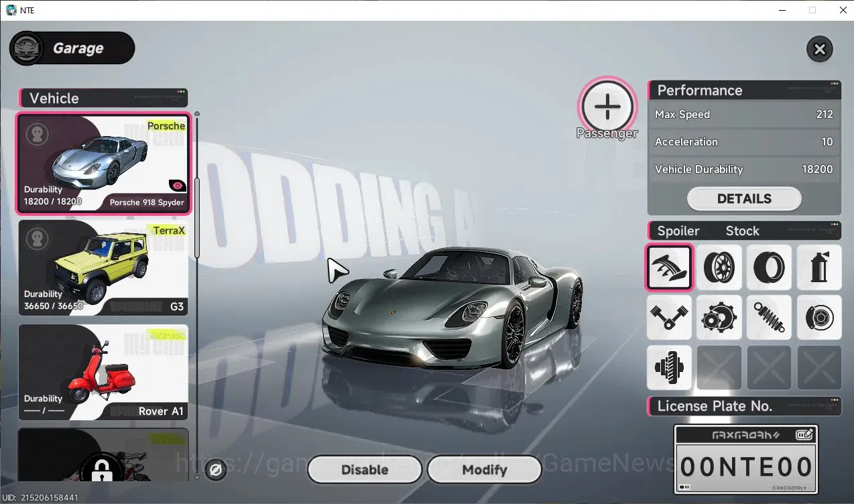Image resolution: width=854 pixels, height=504 pixels.
Task: Click the Garage title button
Action: (x=72, y=48)
